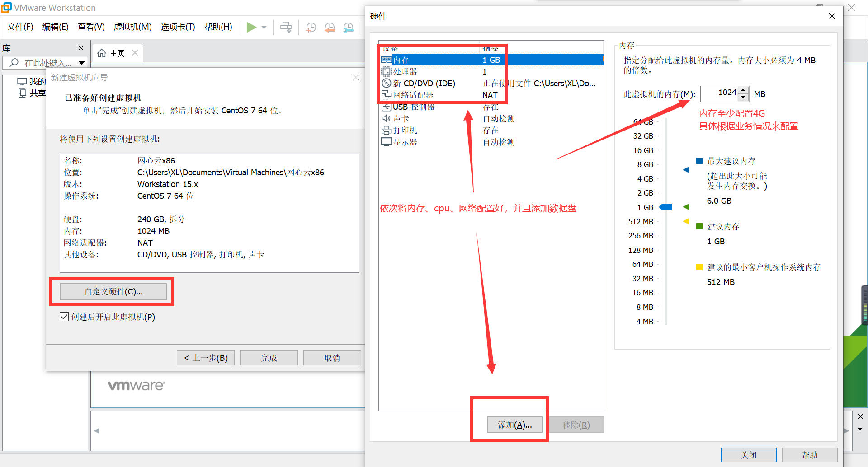Click the < 上一步(B) button
The image size is (868, 467).
tap(206, 358)
